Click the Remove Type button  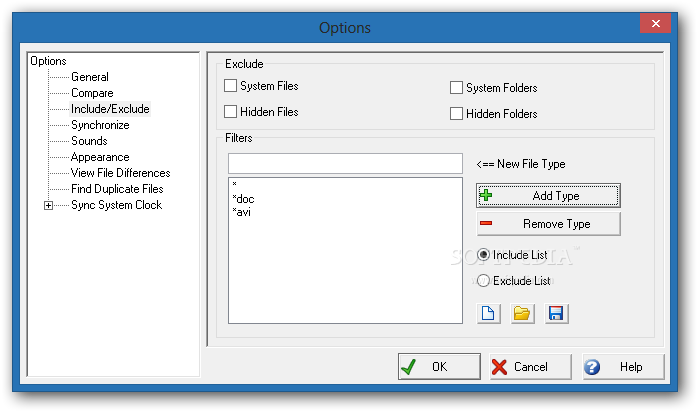548,223
